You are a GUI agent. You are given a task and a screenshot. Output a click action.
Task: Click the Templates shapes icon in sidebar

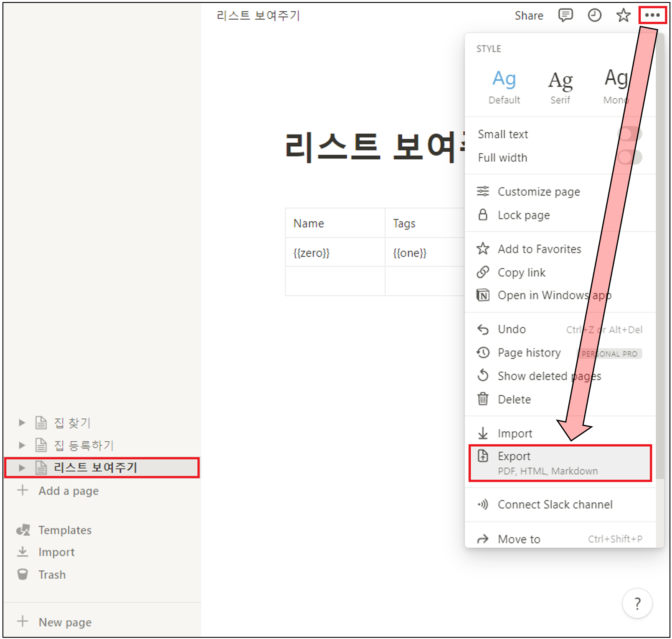coord(23,530)
